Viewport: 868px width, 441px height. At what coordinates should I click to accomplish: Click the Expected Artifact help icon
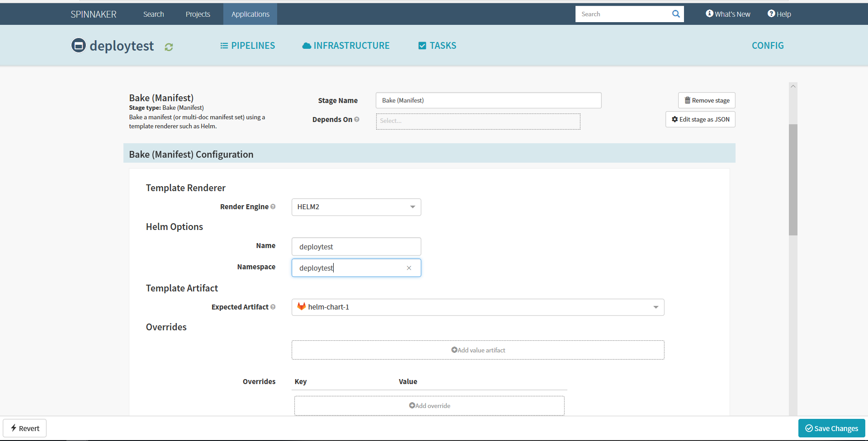coord(273,307)
